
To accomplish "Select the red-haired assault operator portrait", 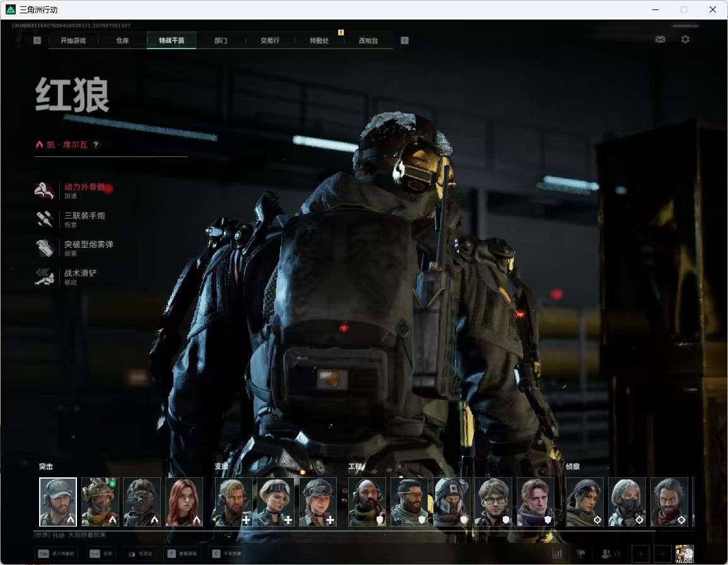I will coord(184,502).
